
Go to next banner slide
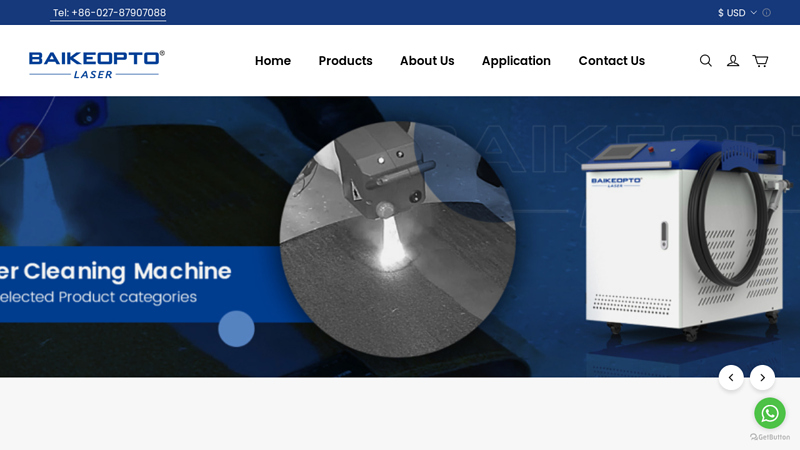[762, 378]
